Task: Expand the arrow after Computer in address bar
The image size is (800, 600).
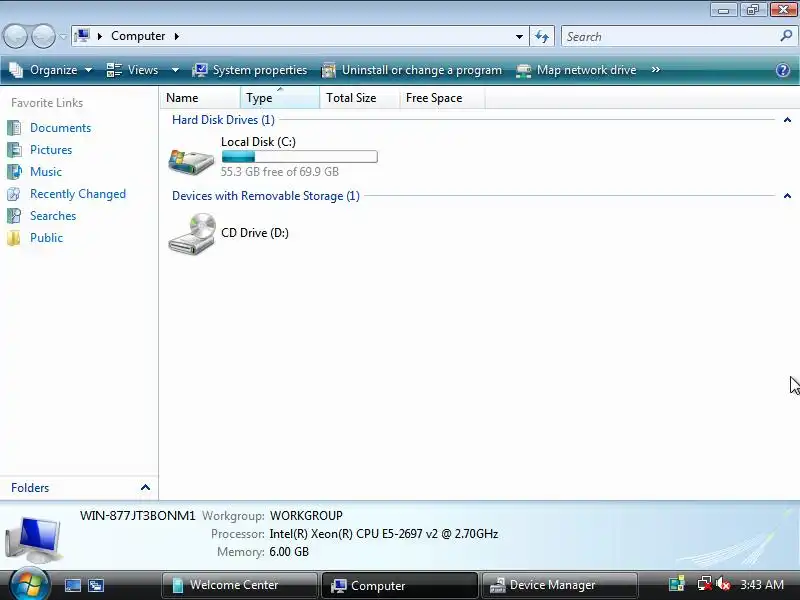Action: (177, 36)
